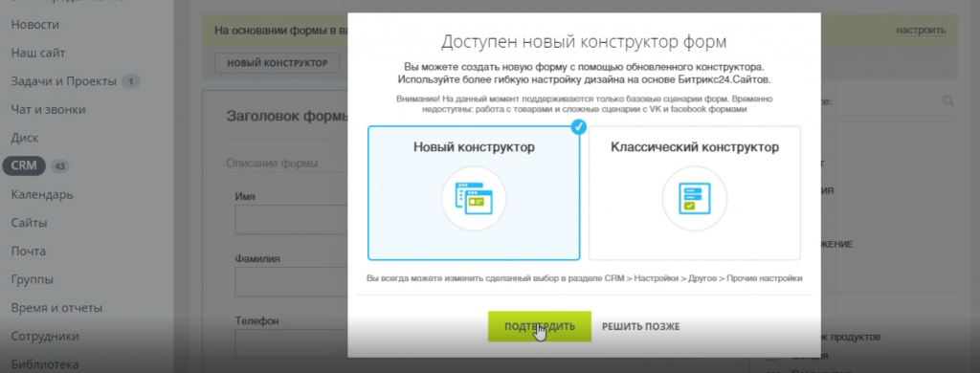Select the Новый конструктор card
This screenshot has width=980, height=373.
tap(474, 193)
